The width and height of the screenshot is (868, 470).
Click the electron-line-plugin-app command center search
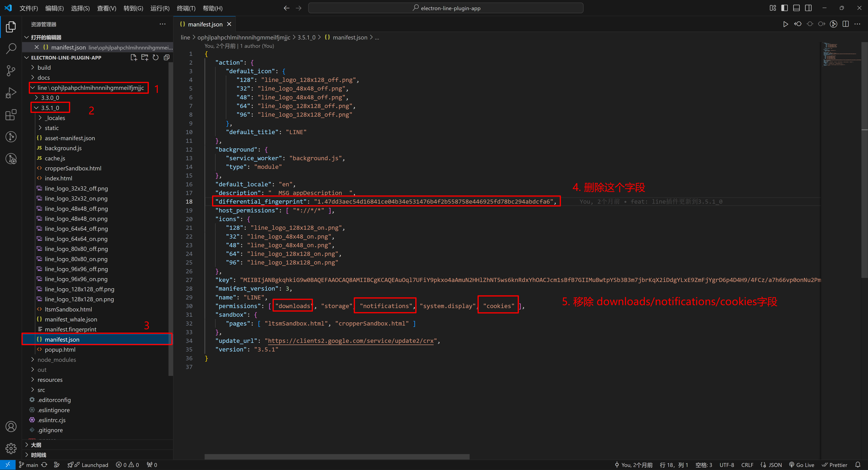coord(446,8)
